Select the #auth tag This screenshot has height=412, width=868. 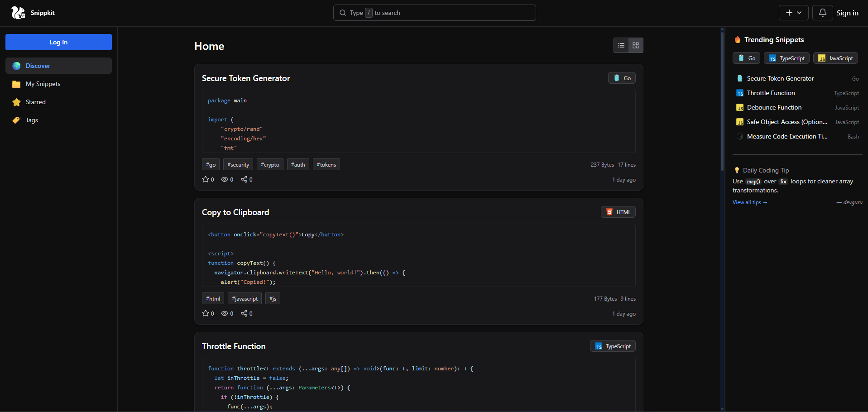point(298,164)
